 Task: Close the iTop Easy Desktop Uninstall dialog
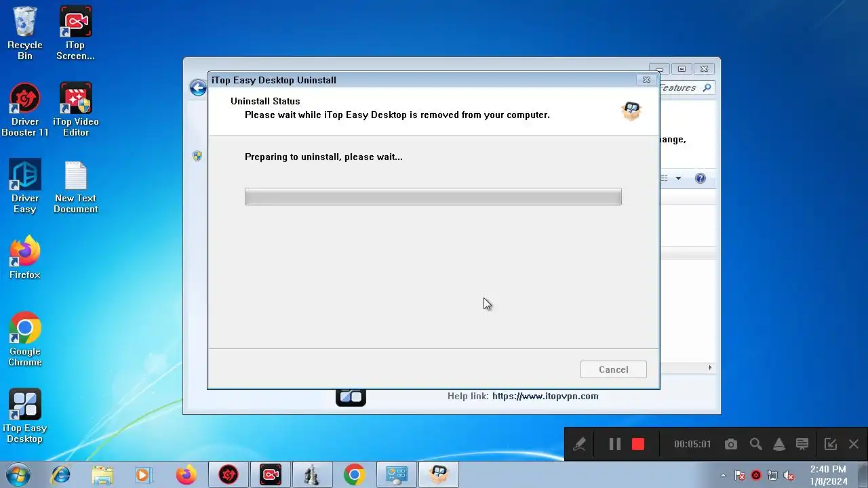point(646,79)
